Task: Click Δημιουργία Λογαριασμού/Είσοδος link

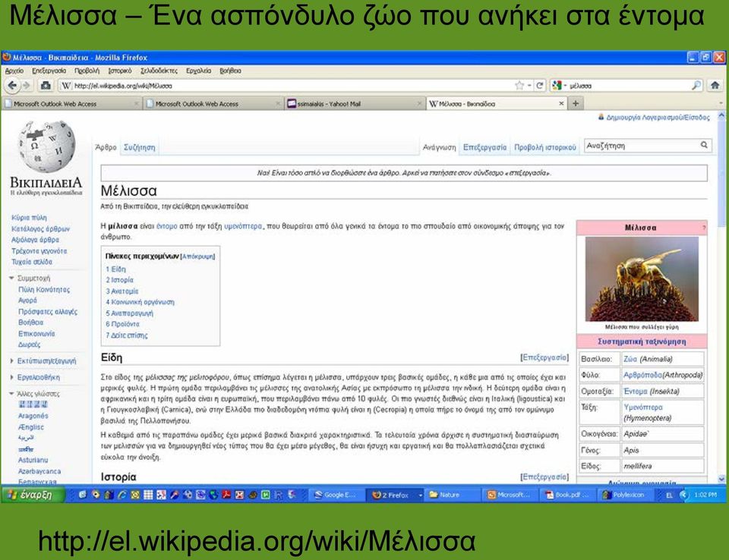Action: click(658, 117)
